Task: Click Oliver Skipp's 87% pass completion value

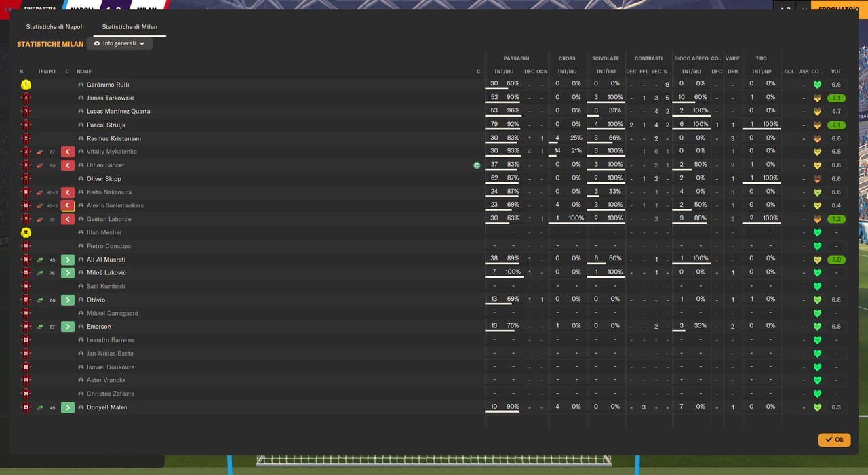Action: click(513, 178)
